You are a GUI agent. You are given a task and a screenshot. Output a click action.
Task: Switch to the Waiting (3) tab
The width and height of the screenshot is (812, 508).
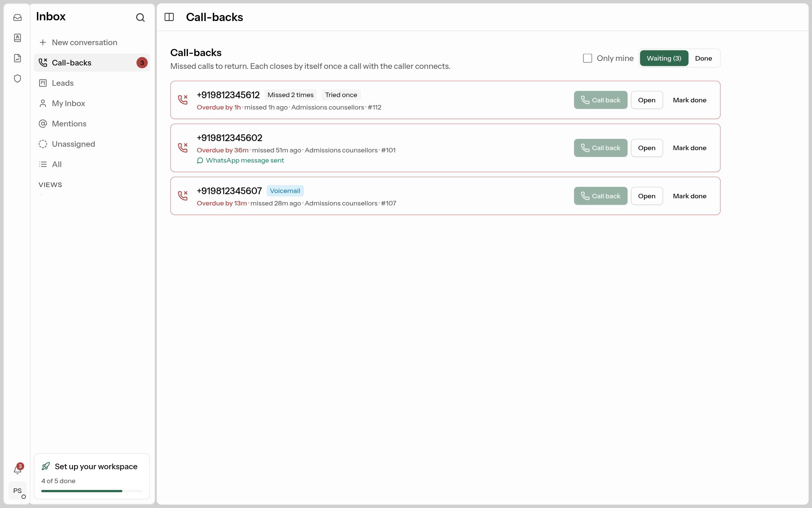[664, 58]
